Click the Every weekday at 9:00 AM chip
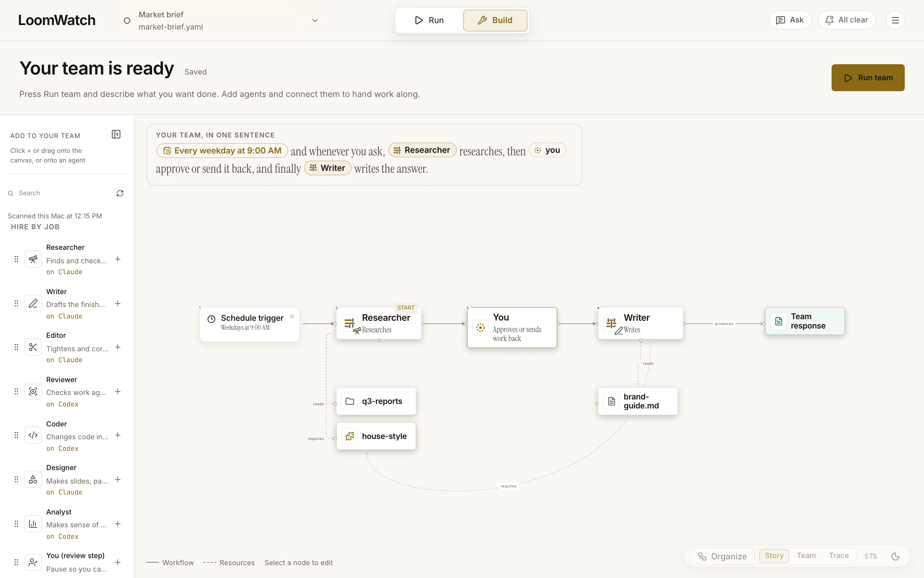This screenshot has width=924, height=578. click(x=222, y=151)
